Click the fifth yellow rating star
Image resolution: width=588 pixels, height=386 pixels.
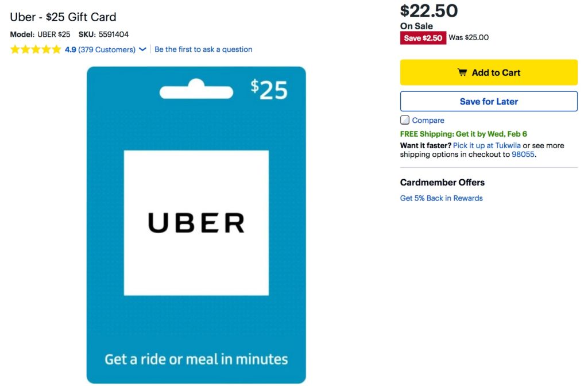coord(56,49)
